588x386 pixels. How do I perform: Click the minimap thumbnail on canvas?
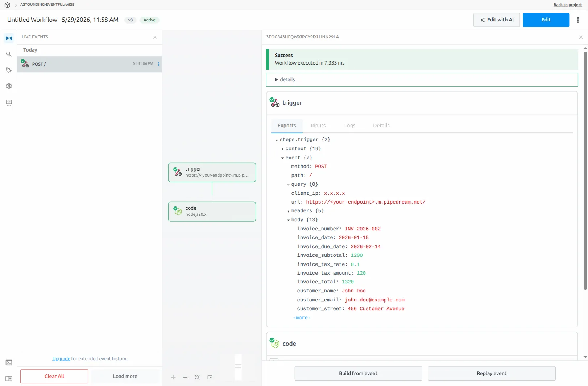tap(238, 367)
